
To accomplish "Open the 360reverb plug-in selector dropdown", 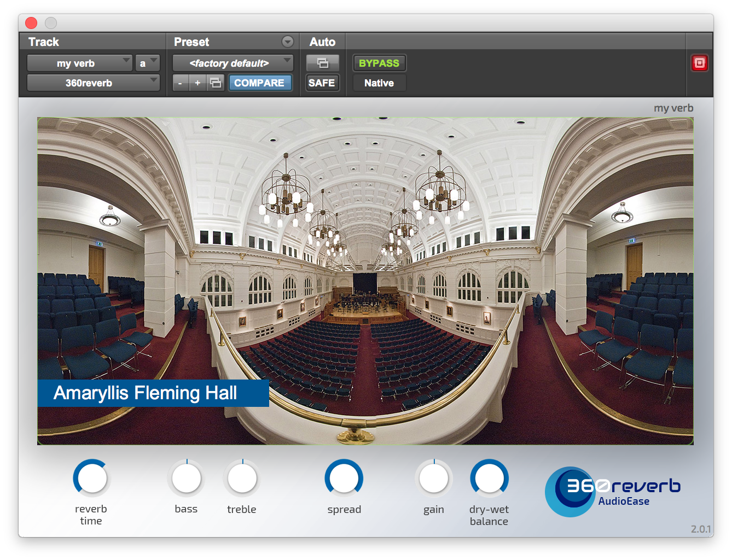I will [x=93, y=83].
